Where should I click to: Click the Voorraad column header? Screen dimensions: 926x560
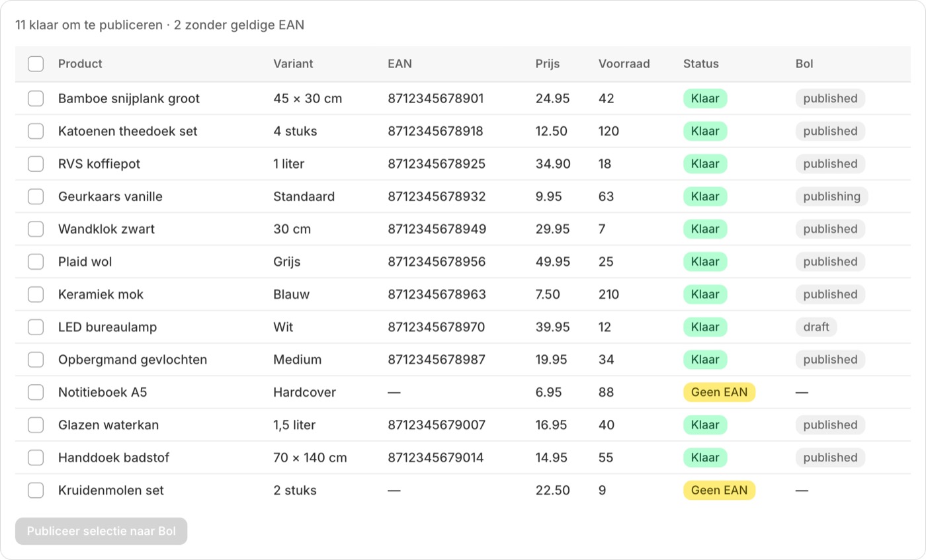pyautogui.click(x=624, y=64)
